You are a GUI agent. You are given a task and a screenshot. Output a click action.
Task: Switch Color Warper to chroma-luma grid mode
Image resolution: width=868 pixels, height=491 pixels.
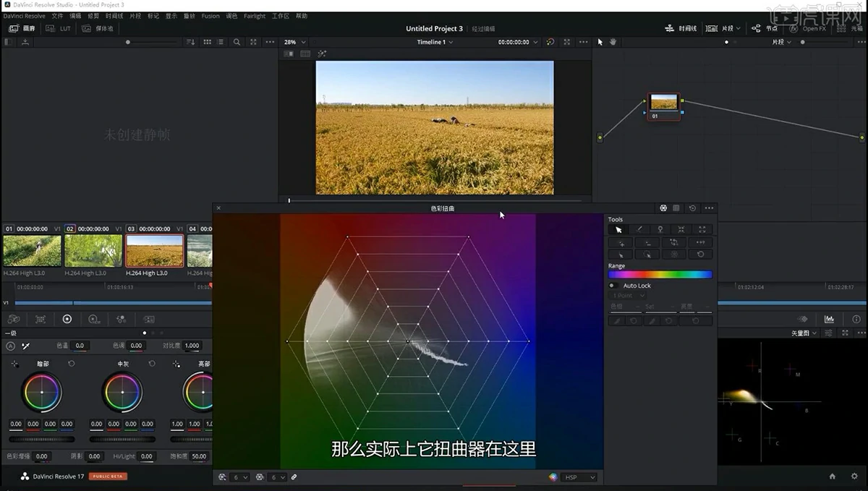676,208
